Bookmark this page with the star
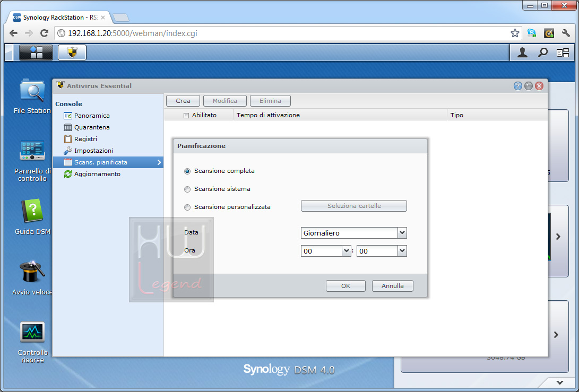Screen dimensions: 579x392 coord(515,33)
